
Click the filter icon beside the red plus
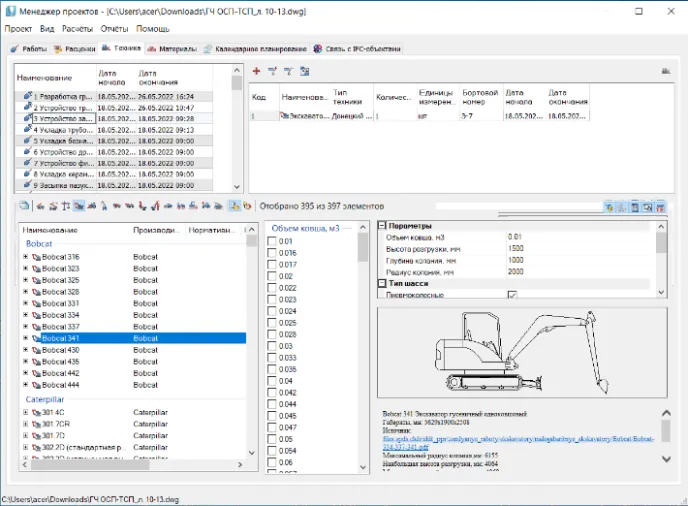point(272,71)
